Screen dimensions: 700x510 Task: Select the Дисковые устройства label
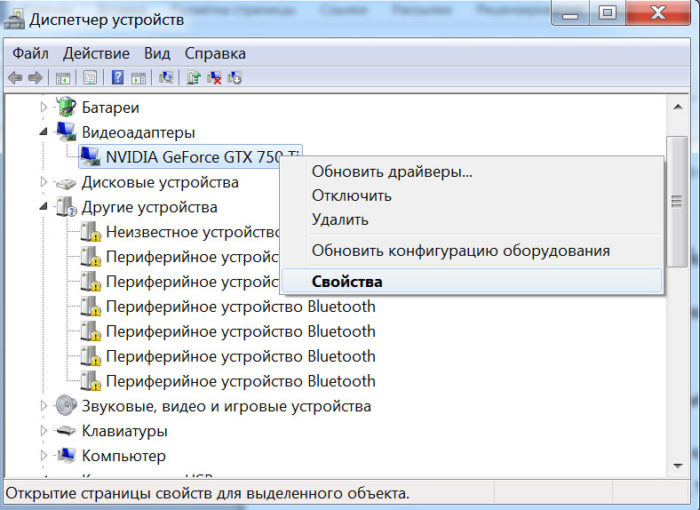tap(160, 182)
